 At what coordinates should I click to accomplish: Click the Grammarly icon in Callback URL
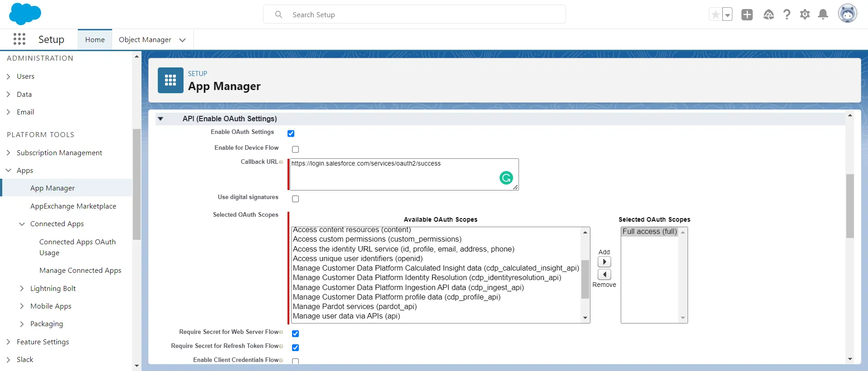click(x=506, y=178)
